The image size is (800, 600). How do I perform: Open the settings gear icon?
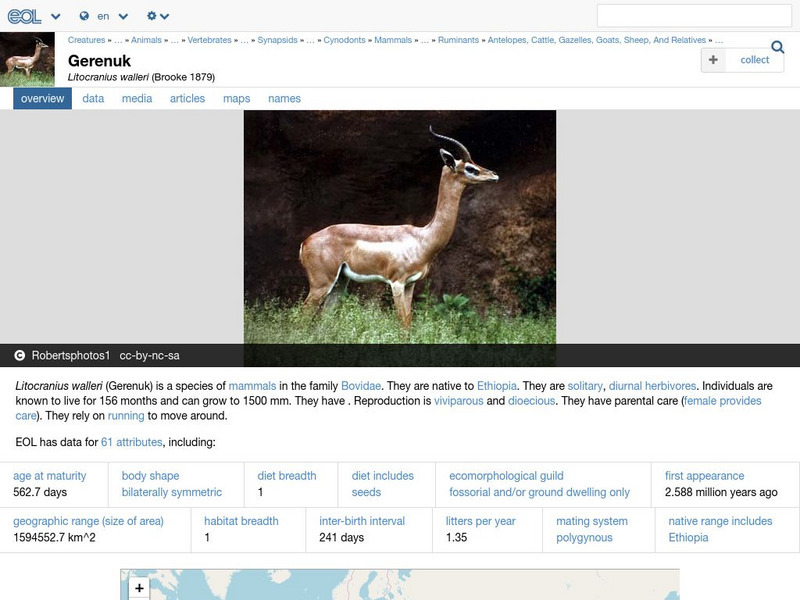[151, 16]
